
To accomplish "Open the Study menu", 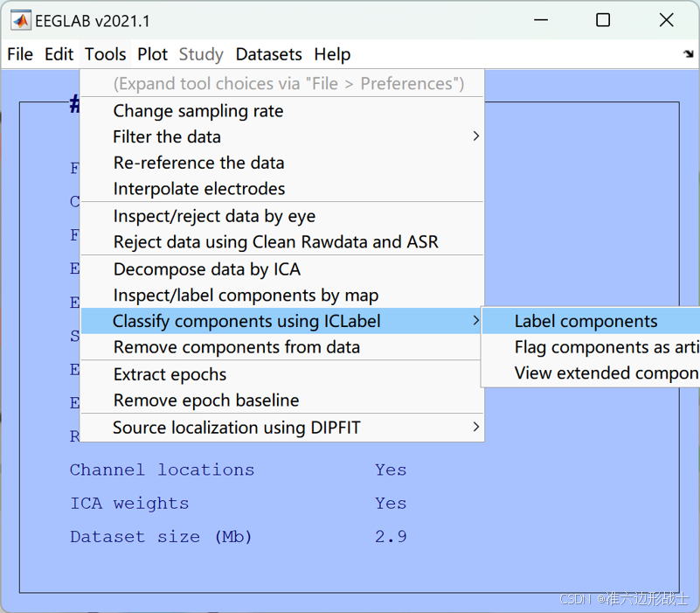I will (x=201, y=54).
